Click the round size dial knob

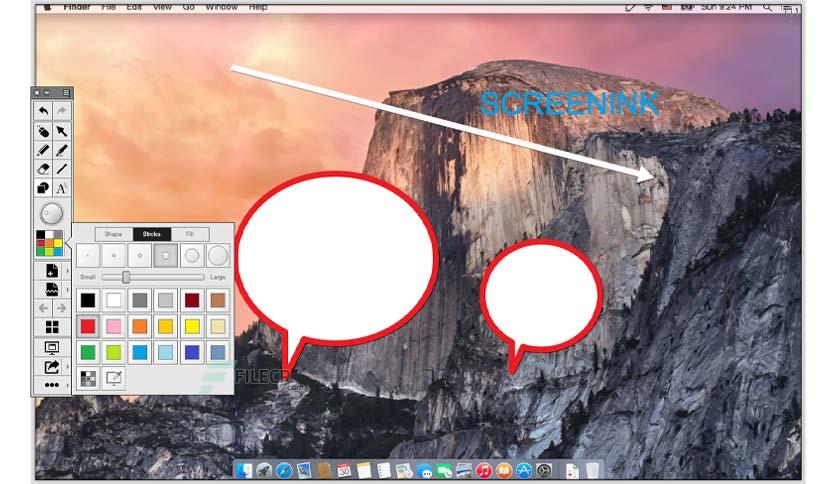click(x=52, y=214)
